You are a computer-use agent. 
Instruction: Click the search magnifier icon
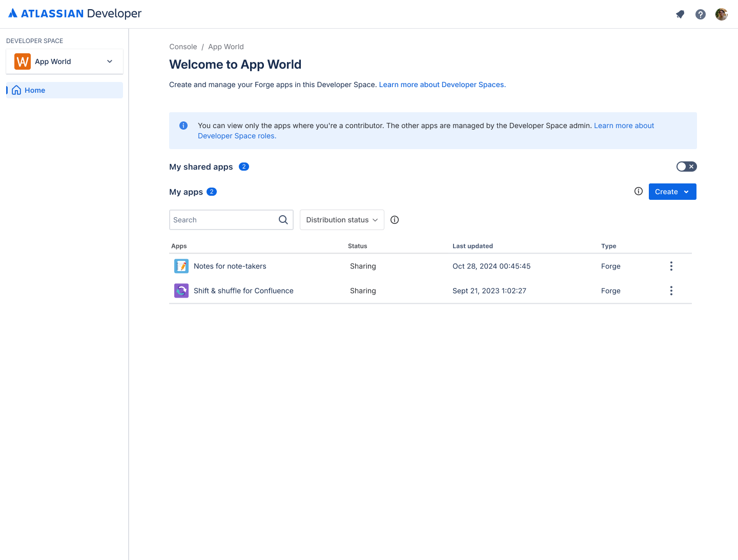point(283,220)
